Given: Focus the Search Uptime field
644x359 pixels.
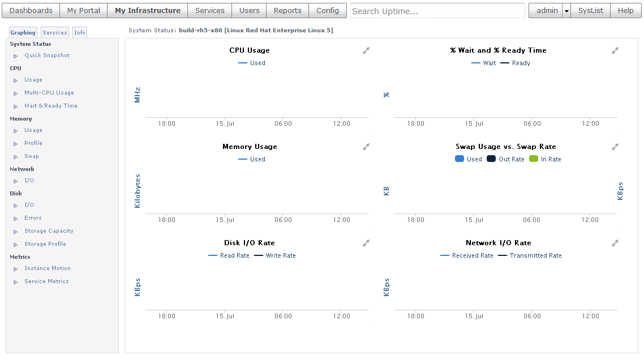Looking at the screenshot, I should (437, 11).
